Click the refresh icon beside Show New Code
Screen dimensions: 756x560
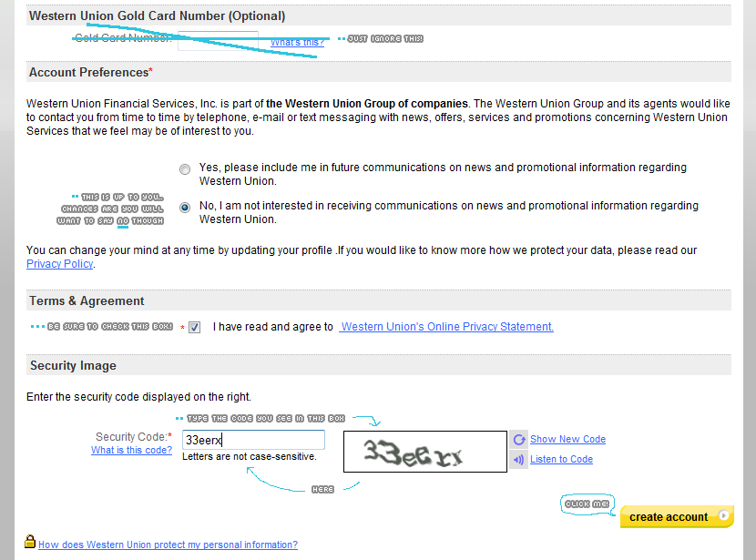[x=519, y=440]
